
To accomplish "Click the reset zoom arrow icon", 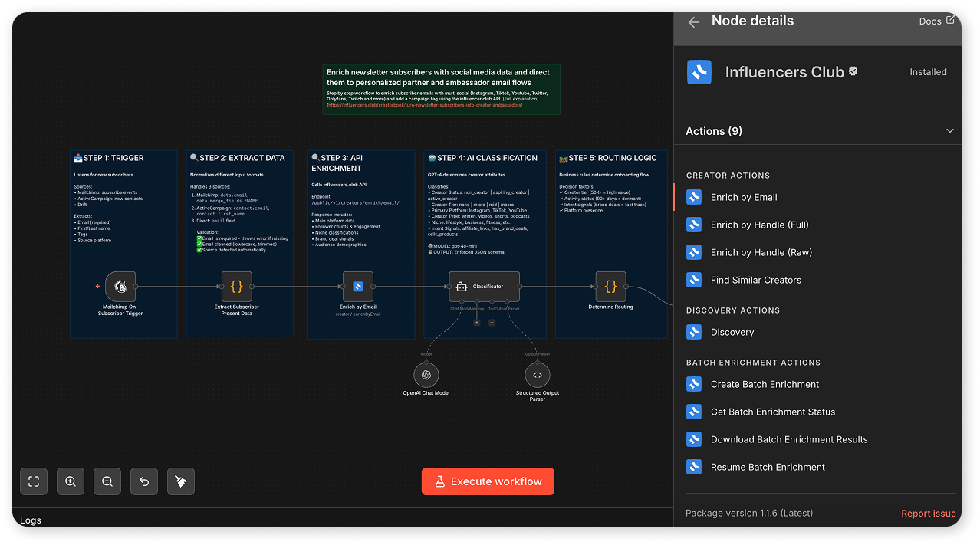I will pyautogui.click(x=144, y=481).
